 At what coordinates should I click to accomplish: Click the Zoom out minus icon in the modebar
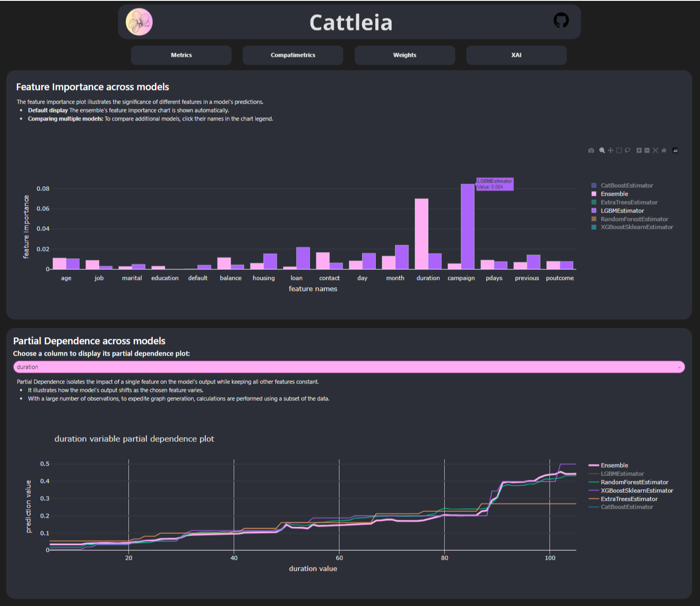647,150
